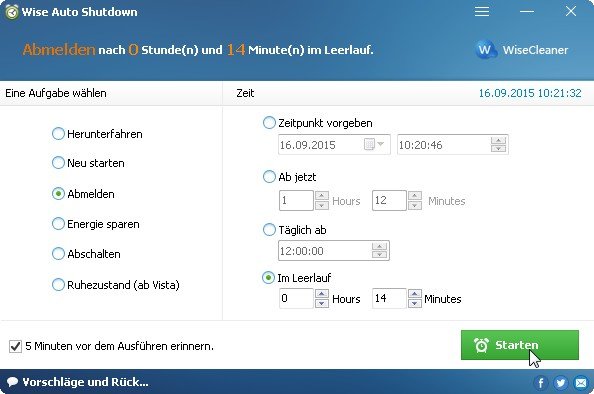Viewport: 594px width, 394px height.
Task: Click the Wise Auto Shutdown app icon
Action: pos(12,12)
